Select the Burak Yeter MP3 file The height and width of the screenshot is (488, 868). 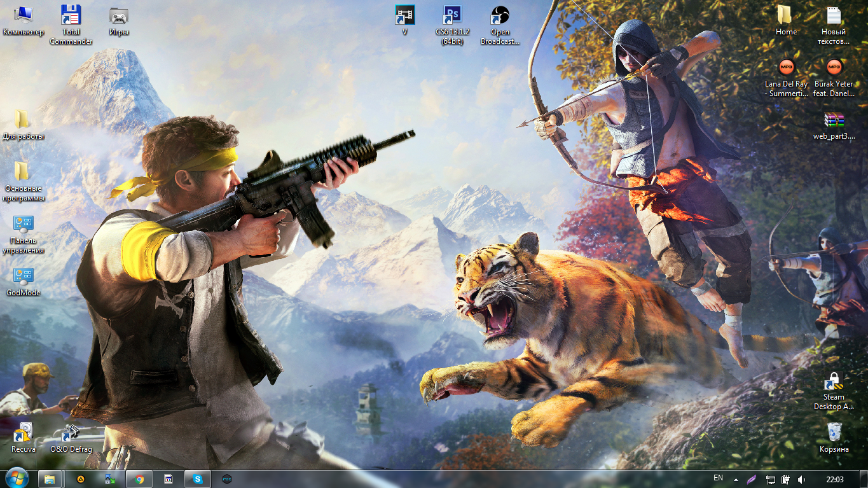pos(834,76)
